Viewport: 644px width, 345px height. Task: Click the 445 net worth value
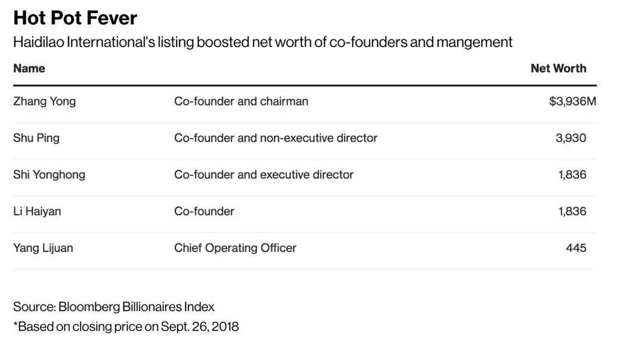coord(576,248)
